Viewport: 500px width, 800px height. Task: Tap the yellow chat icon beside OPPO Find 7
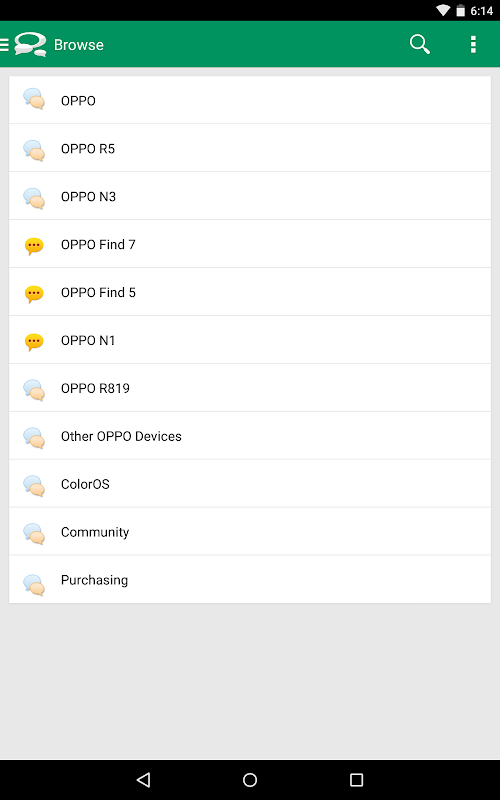(34, 246)
